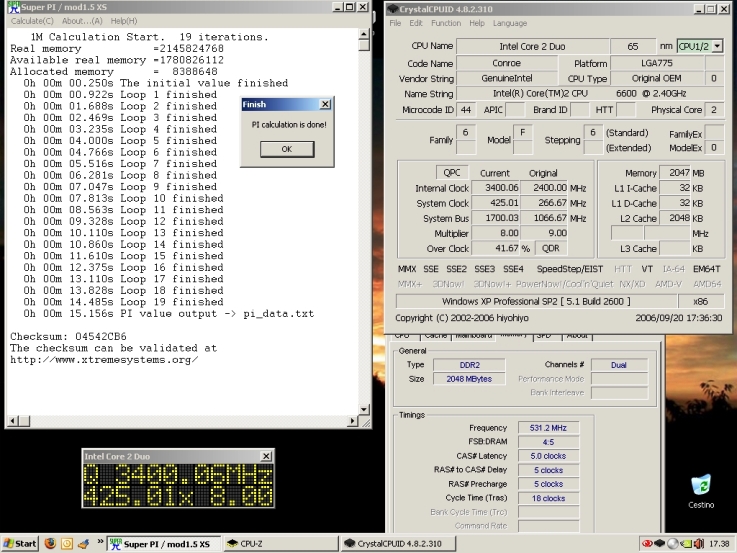Click the QPC button in CrystalCPUID

[x=452, y=172]
